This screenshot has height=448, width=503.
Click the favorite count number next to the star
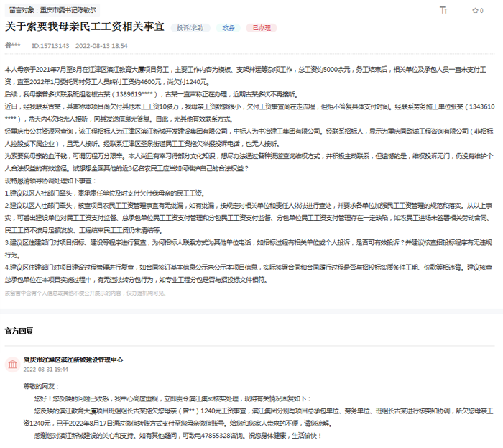(x=481, y=11)
